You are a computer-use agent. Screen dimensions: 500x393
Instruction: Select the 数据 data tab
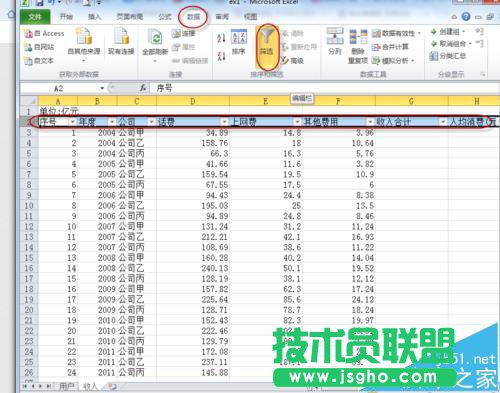[193, 16]
